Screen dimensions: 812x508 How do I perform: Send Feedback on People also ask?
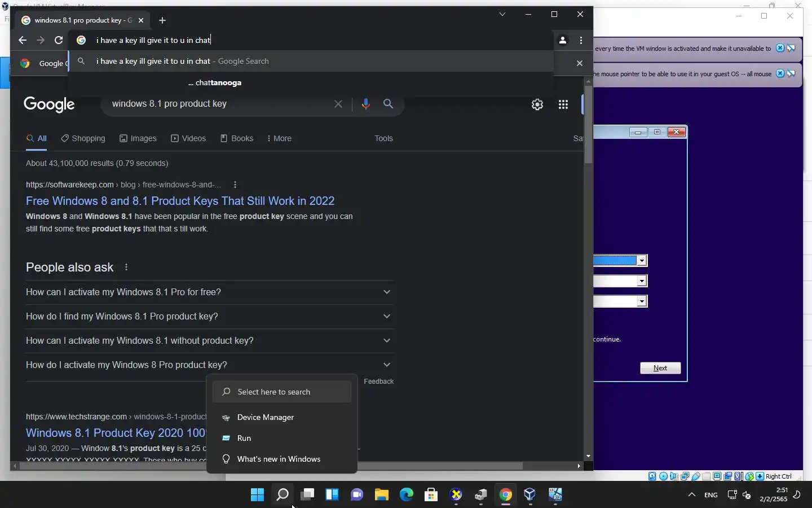378,382
